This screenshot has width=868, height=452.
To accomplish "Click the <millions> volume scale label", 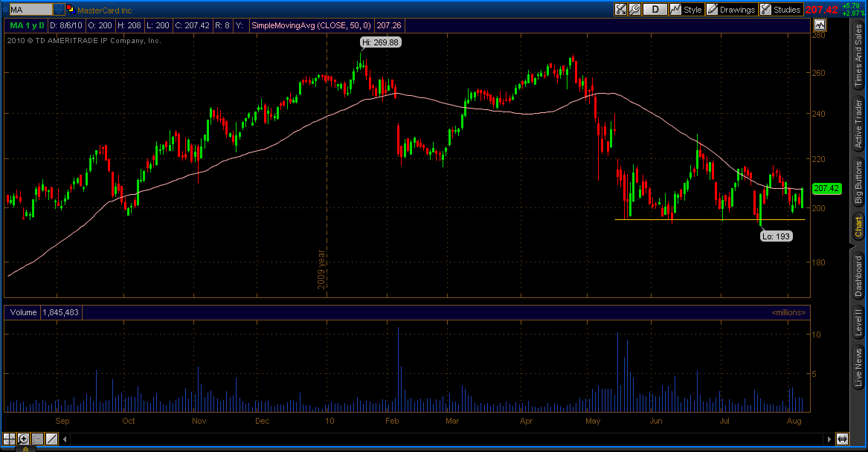I will (788, 312).
